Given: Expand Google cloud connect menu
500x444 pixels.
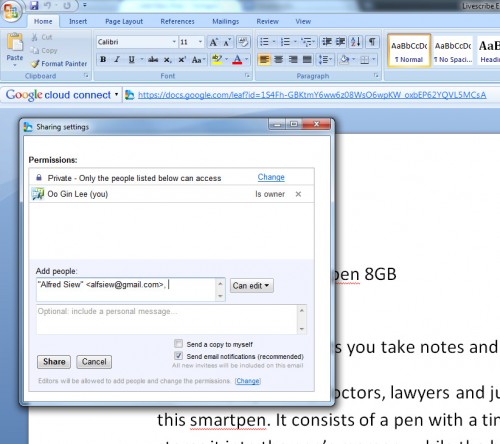Looking at the screenshot, I should (x=116, y=95).
